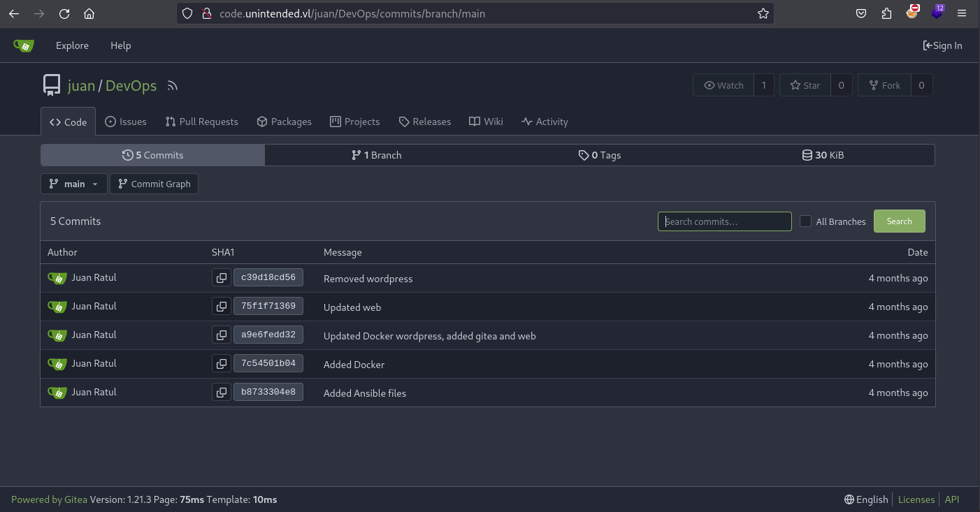The image size is (980, 512).
Task: Copy SHA of commit b8733304e8
Action: 222,392
